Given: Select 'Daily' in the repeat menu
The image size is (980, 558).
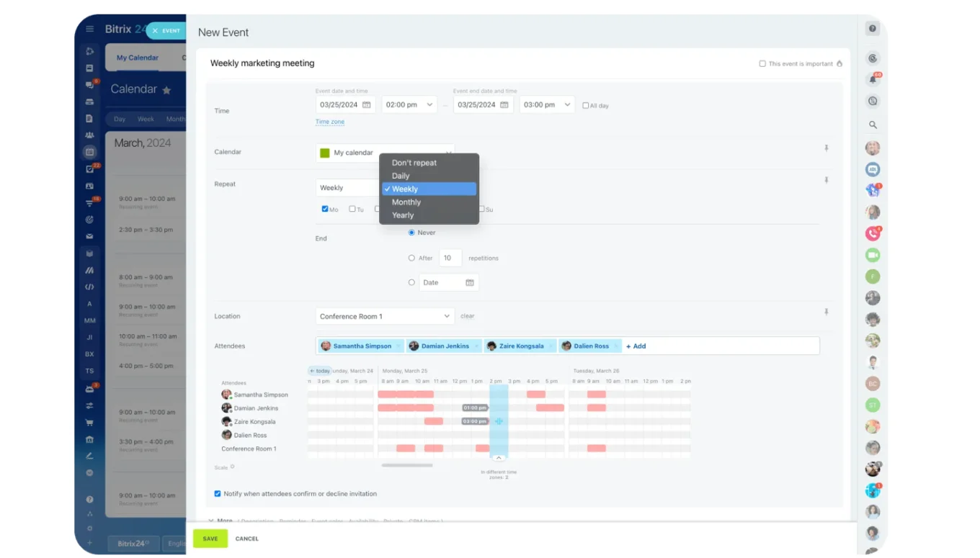Looking at the screenshot, I should (401, 176).
